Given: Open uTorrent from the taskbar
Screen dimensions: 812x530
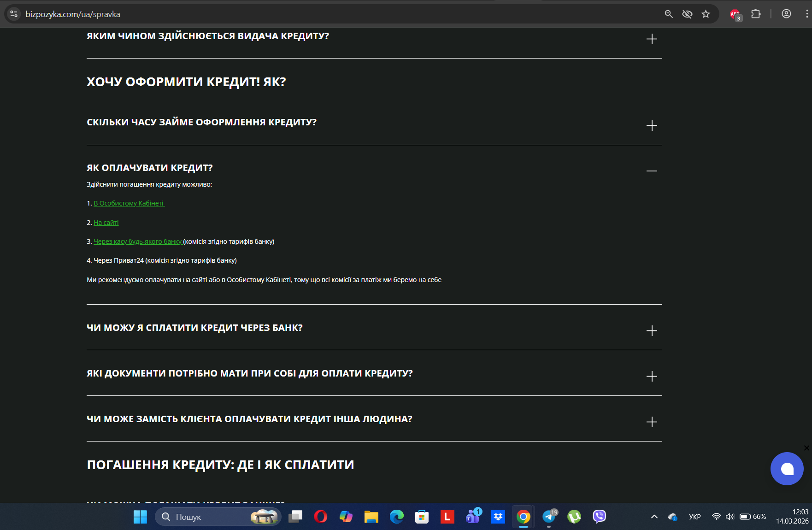Looking at the screenshot, I should coord(574,517).
